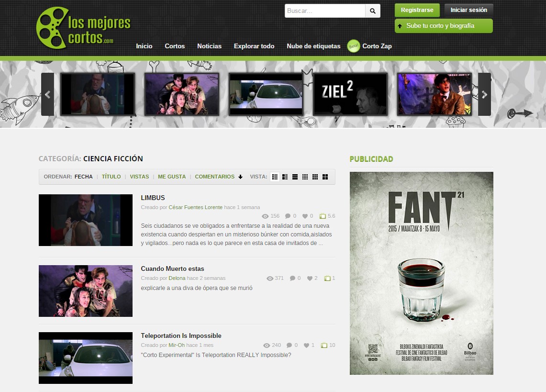Switch to the first detailed list view

tap(275, 177)
